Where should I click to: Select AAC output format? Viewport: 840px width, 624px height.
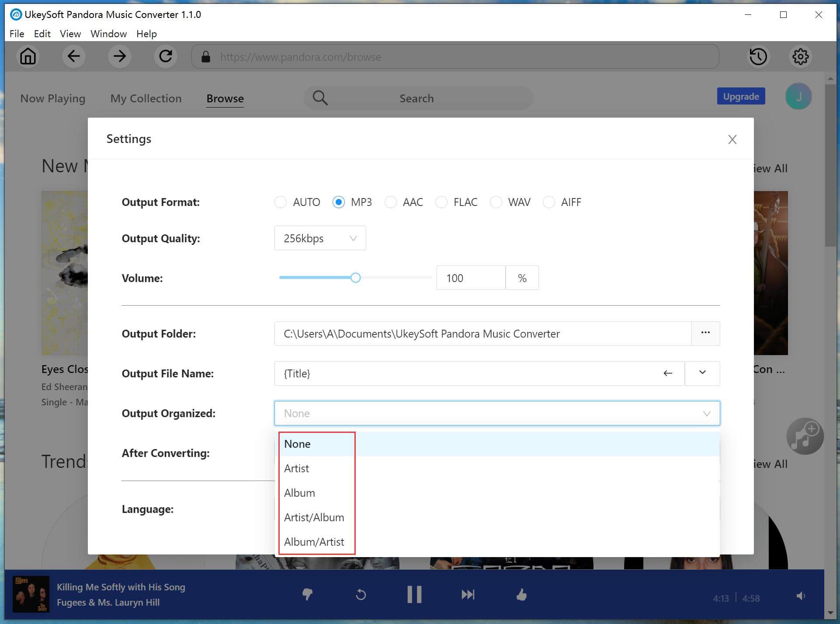pyautogui.click(x=391, y=202)
